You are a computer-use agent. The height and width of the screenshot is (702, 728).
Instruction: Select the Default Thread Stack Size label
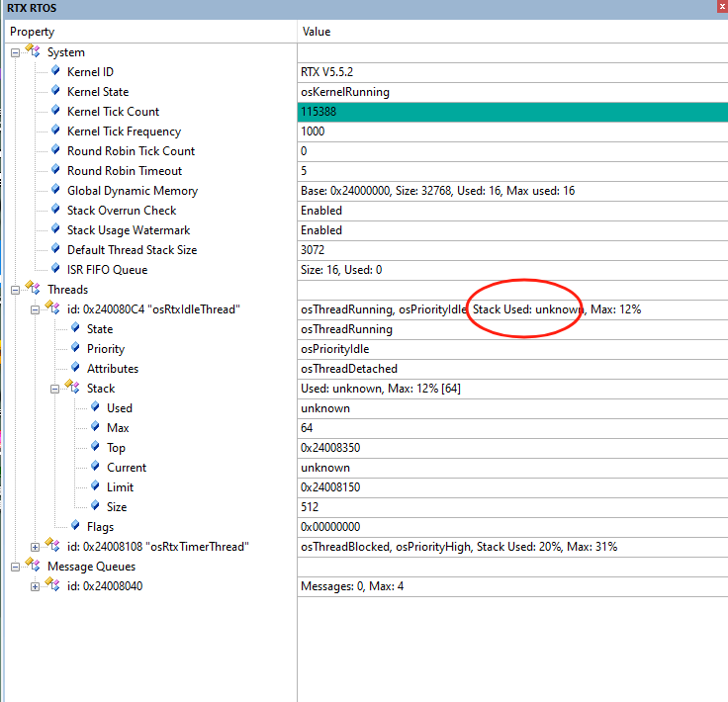[132, 250]
